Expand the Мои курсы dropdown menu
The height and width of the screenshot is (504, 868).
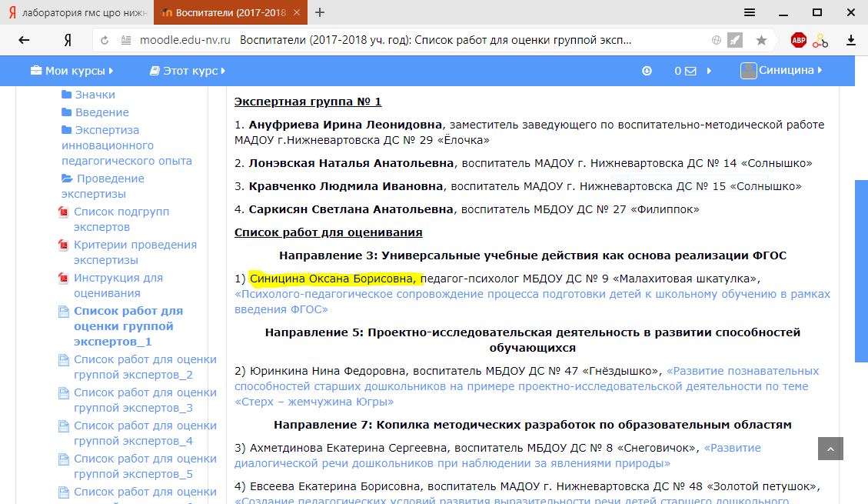tap(72, 71)
